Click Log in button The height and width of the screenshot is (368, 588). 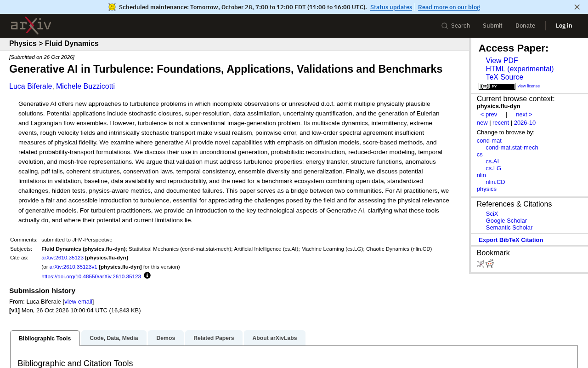click(564, 26)
